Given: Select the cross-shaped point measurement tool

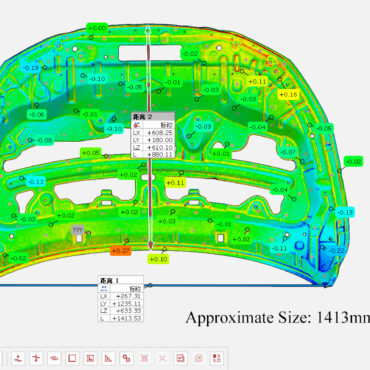Looking at the screenshot, I should (36, 358).
